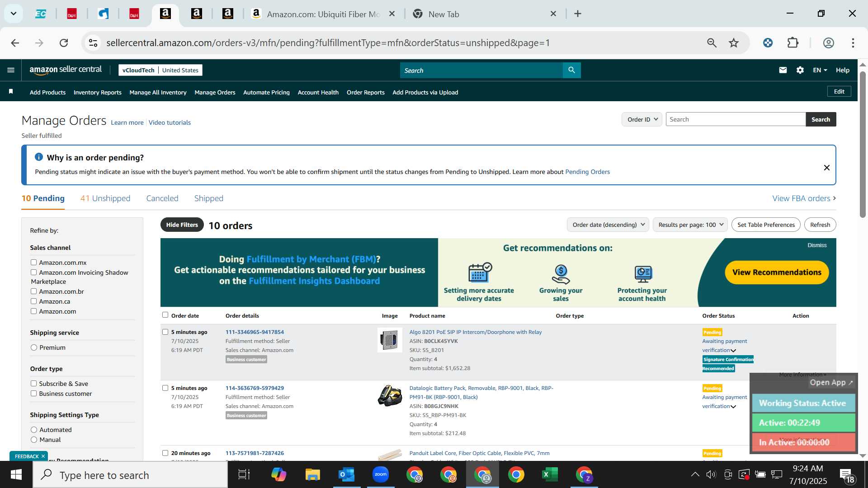Open the Results per page dropdown
This screenshot has width=868, height=488.
pos(690,225)
